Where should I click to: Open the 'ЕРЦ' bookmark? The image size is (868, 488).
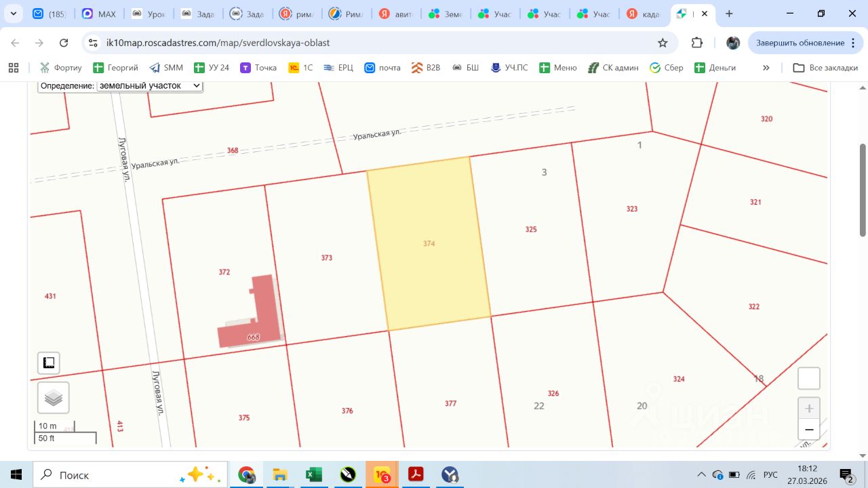[x=338, y=68]
